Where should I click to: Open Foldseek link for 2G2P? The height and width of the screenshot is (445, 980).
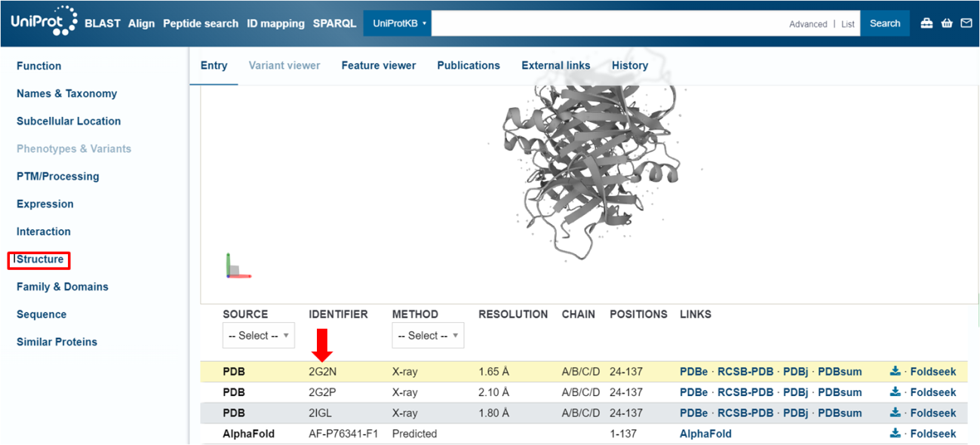933,392
